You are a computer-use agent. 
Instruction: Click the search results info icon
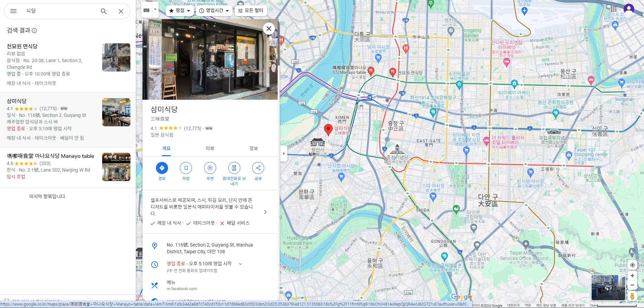click(x=34, y=31)
